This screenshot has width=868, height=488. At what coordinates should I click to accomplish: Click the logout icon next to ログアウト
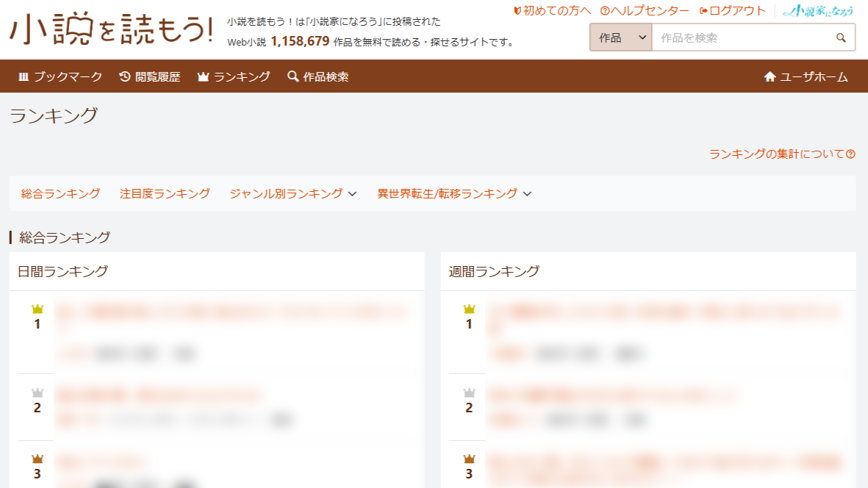tap(703, 10)
